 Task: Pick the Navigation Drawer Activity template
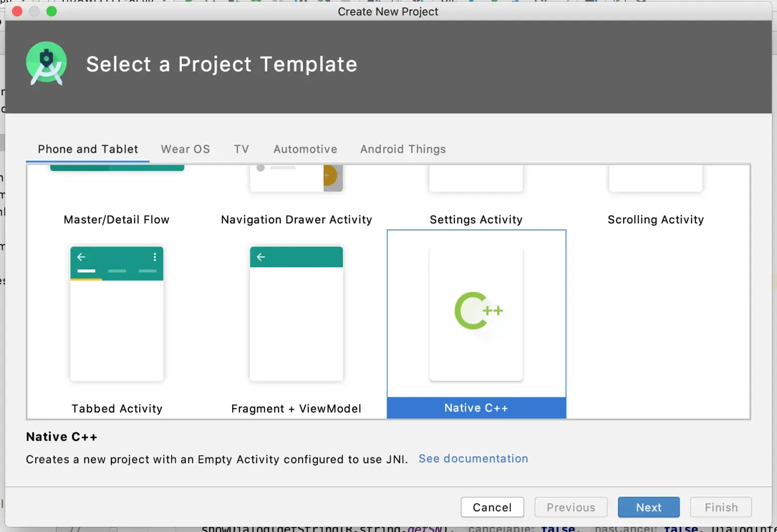click(x=296, y=220)
